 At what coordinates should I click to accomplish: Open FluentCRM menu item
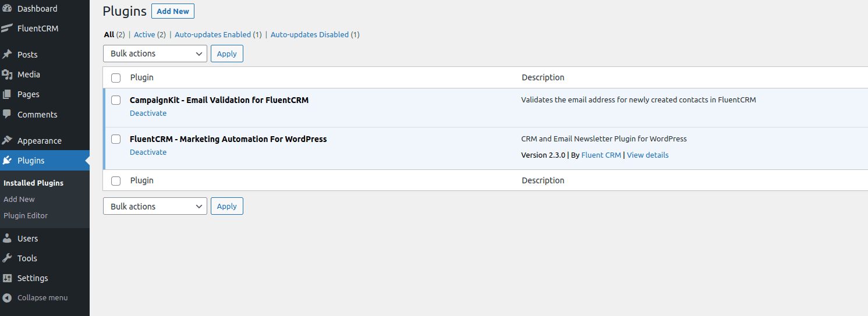tap(45, 29)
